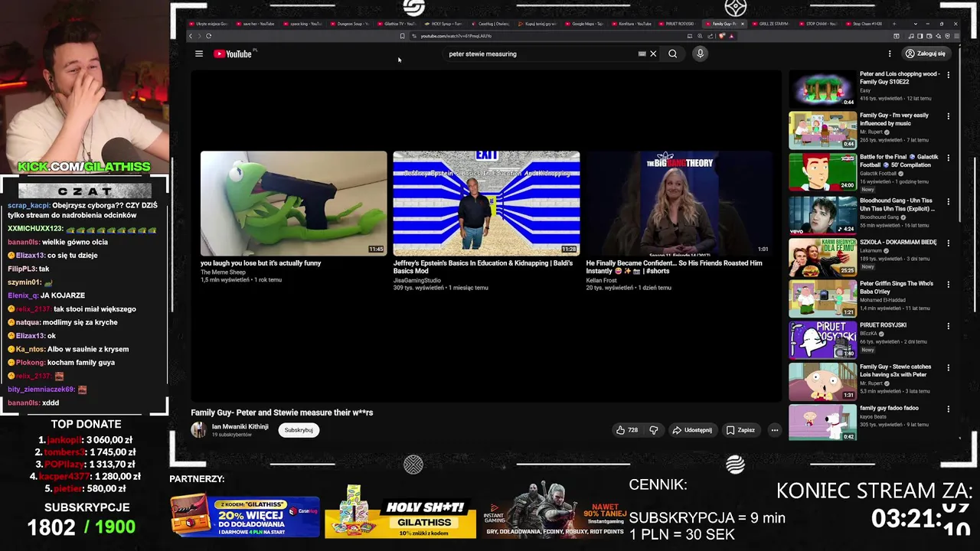Click the youtube.com address bar URL
The width and height of the screenshot is (980, 551).
(x=456, y=36)
